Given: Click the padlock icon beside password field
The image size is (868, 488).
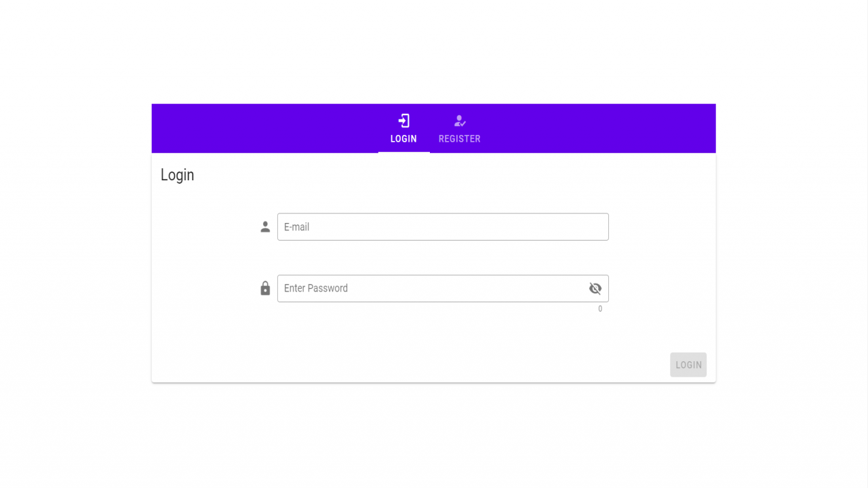Looking at the screenshot, I should pyautogui.click(x=265, y=288).
